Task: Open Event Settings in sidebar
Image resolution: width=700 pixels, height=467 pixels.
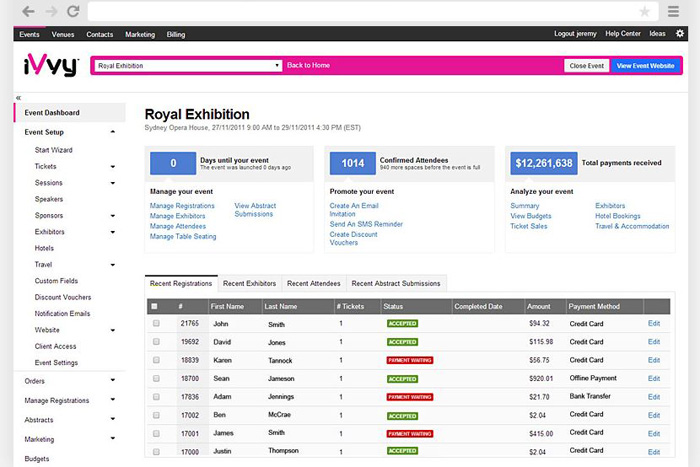Action: [56, 363]
